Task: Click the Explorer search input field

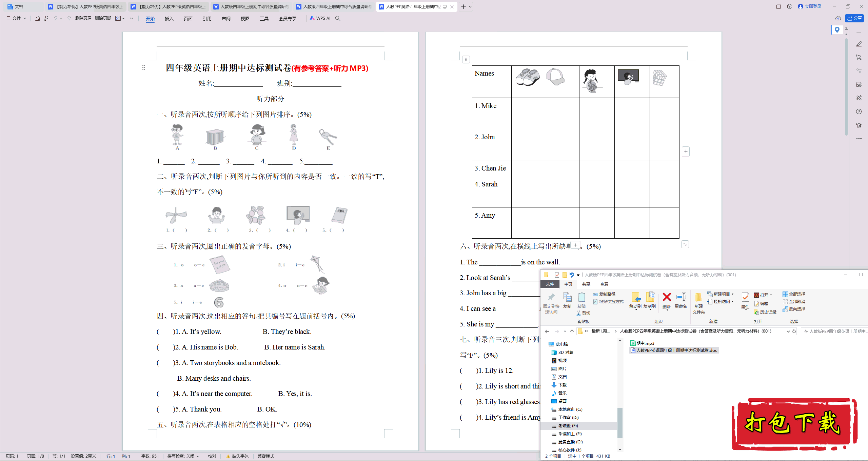Action: click(834, 331)
